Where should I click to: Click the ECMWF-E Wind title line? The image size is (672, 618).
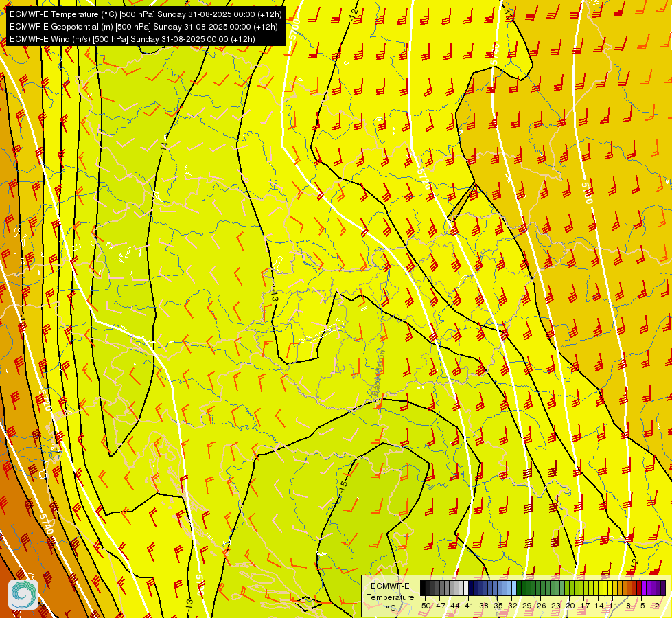tap(132, 39)
